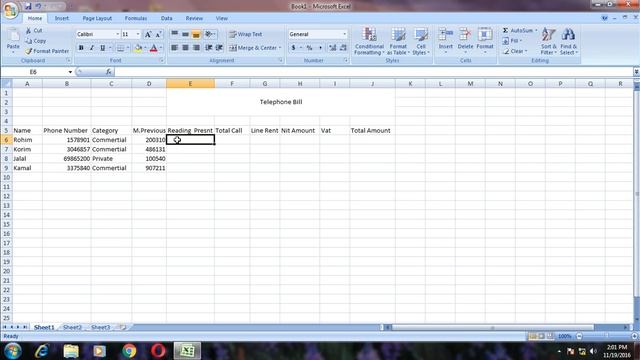This screenshot has height=360, width=640.
Task: Expand the Name Box dropdown
Action: (70, 72)
